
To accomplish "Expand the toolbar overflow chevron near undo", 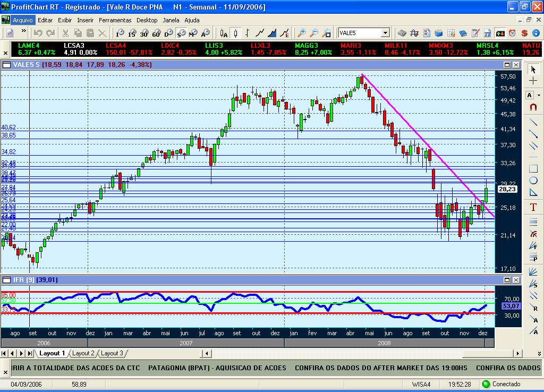I will pos(23,31).
